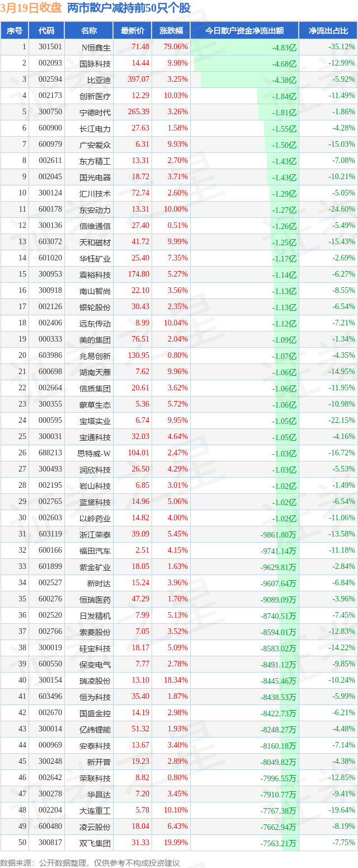Click 东安动力 stock name
This screenshot has height=868, width=358.
(95, 209)
